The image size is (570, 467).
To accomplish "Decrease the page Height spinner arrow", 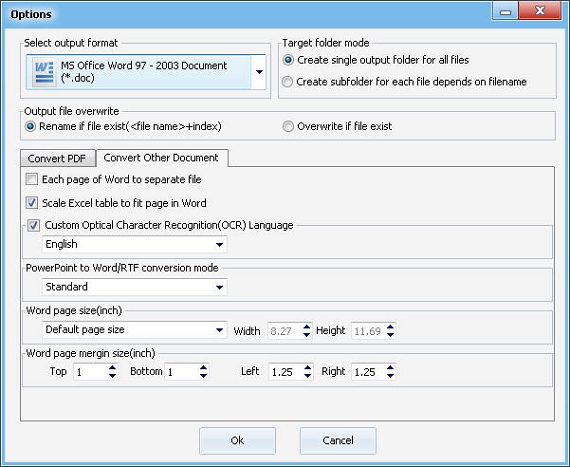I will point(390,334).
